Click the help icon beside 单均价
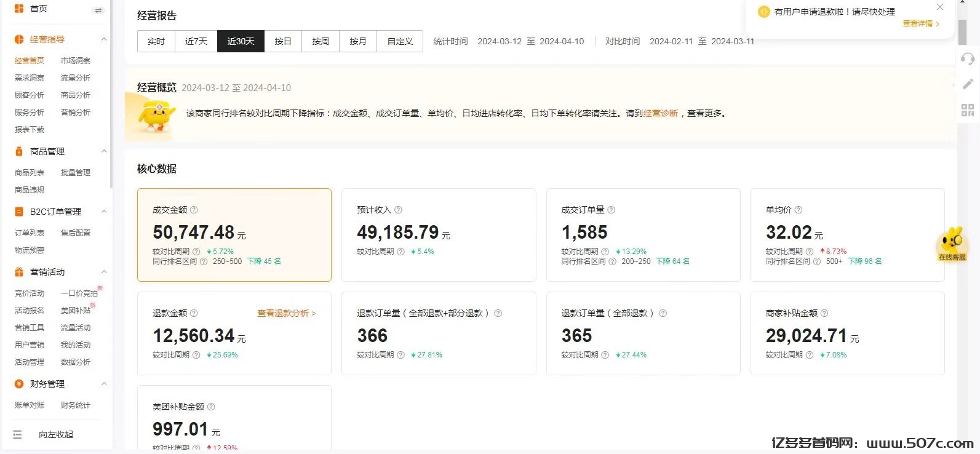980x454 pixels. (x=798, y=210)
